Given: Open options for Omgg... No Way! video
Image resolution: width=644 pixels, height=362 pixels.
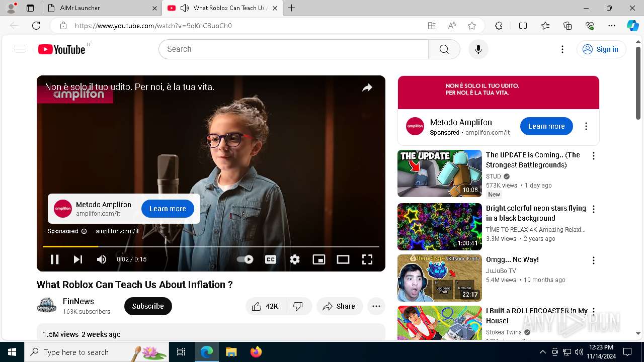Looking at the screenshot, I should tap(594, 260).
